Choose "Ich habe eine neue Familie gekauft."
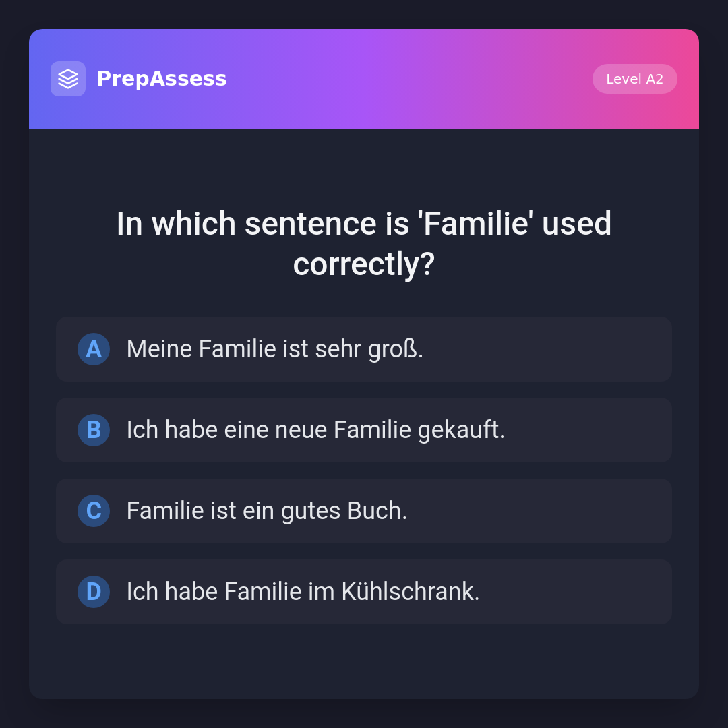The height and width of the screenshot is (728, 728). tap(364, 430)
